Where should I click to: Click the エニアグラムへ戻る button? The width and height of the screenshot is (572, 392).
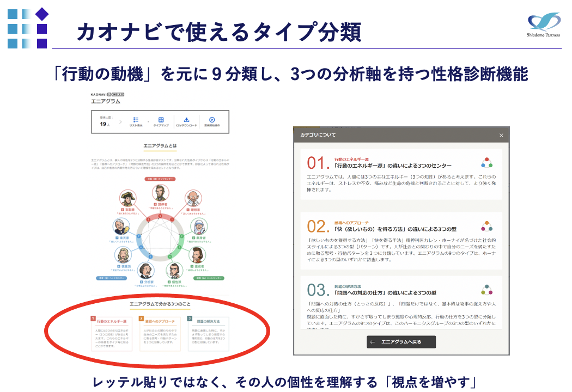click(x=401, y=342)
